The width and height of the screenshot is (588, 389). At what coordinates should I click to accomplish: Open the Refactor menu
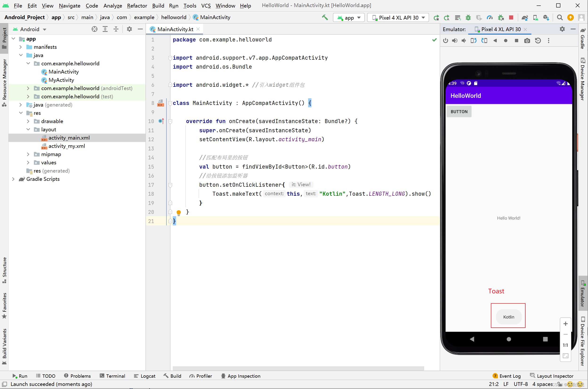137,5
